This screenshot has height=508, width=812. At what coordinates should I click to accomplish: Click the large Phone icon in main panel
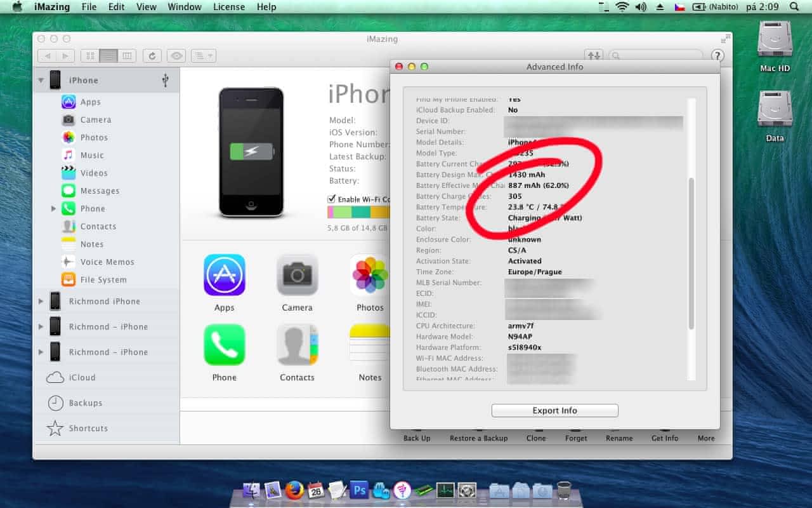[x=224, y=345]
